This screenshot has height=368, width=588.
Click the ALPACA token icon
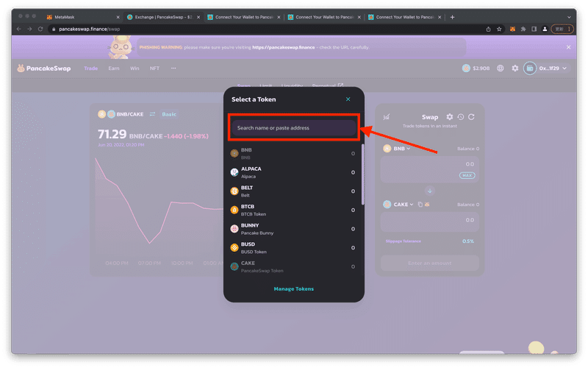(x=234, y=172)
